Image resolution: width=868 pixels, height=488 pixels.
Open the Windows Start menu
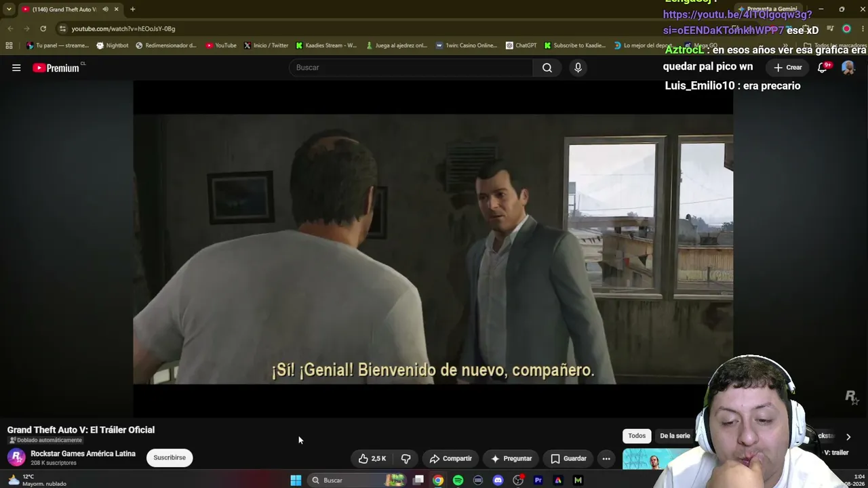(x=296, y=480)
